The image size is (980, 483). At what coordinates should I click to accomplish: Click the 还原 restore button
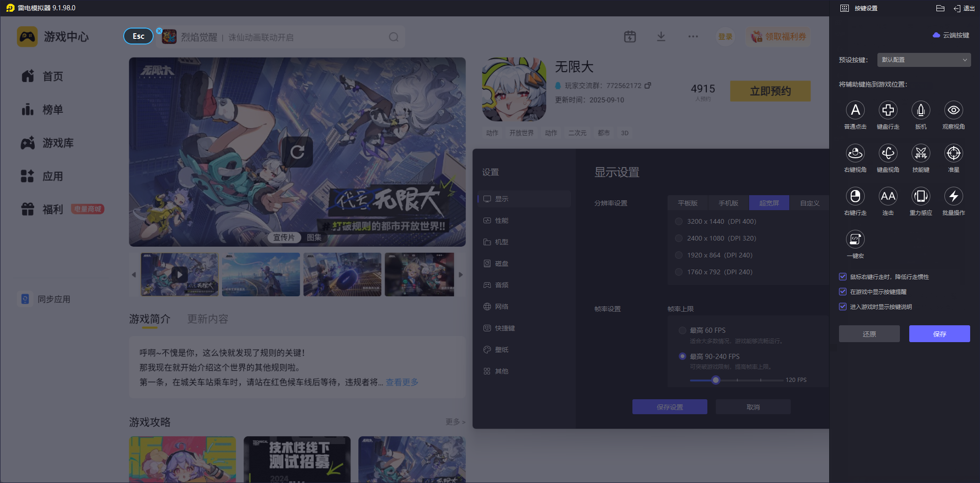click(869, 334)
